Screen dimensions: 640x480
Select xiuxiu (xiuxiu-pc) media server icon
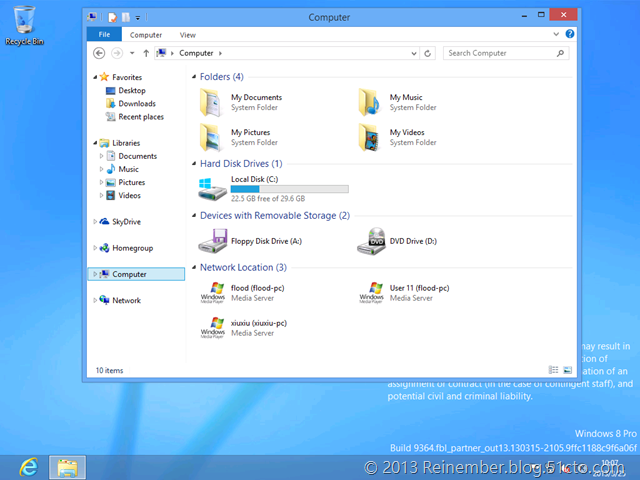213,328
